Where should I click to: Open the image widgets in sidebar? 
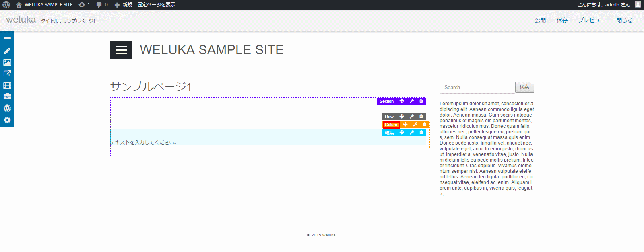(7, 62)
